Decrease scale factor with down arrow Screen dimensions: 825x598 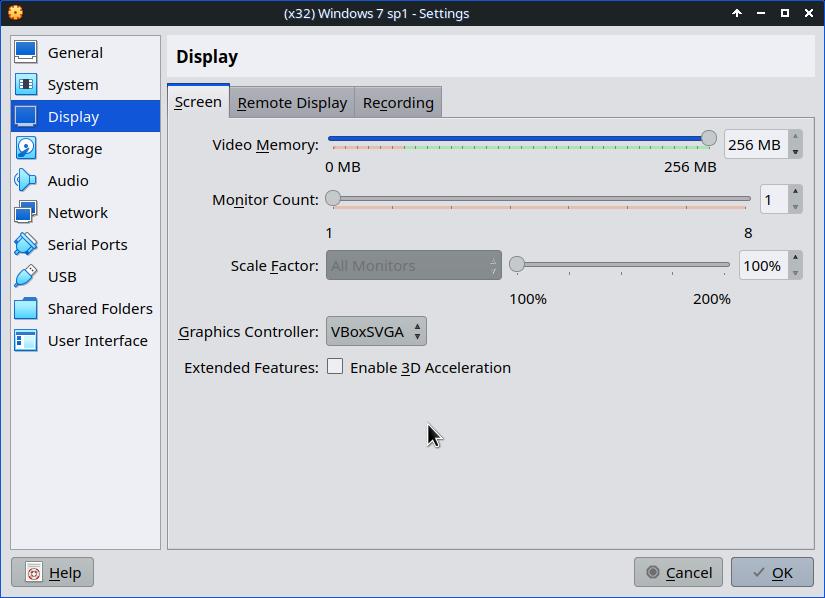tap(796, 272)
